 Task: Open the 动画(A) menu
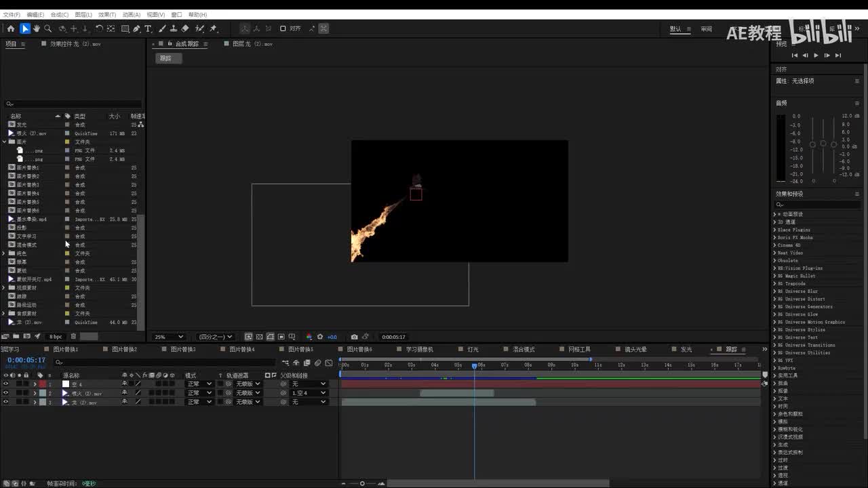[132, 14]
